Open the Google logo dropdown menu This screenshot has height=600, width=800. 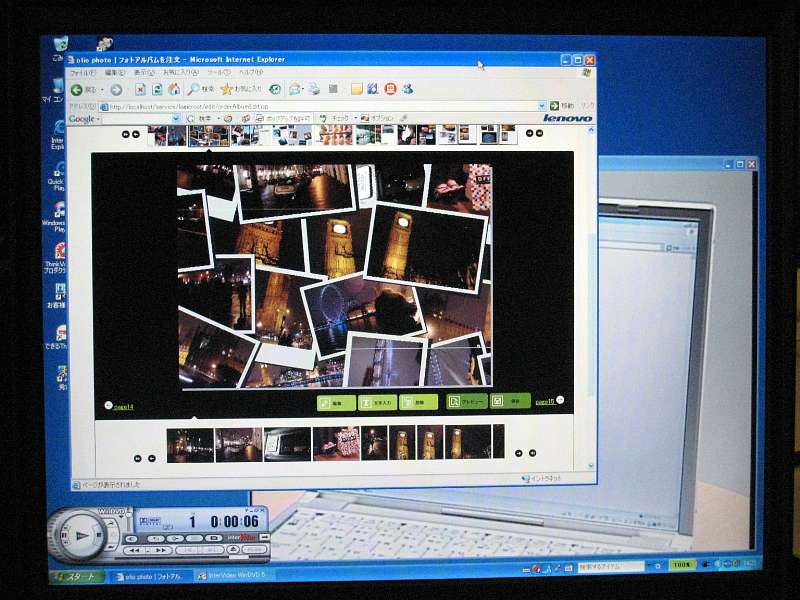coord(84,119)
